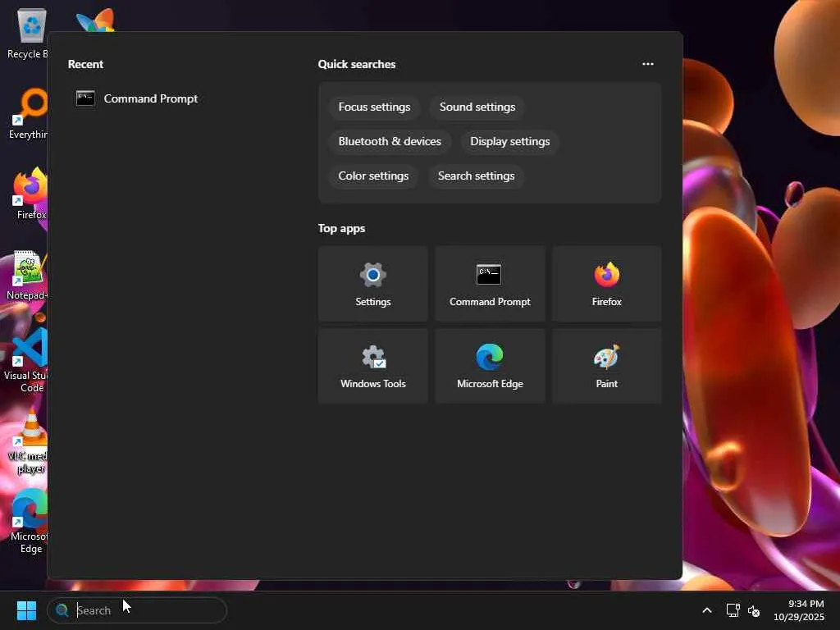The height and width of the screenshot is (630, 840).
Task: Click the taskbar Search box
Action: tap(137, 610)
